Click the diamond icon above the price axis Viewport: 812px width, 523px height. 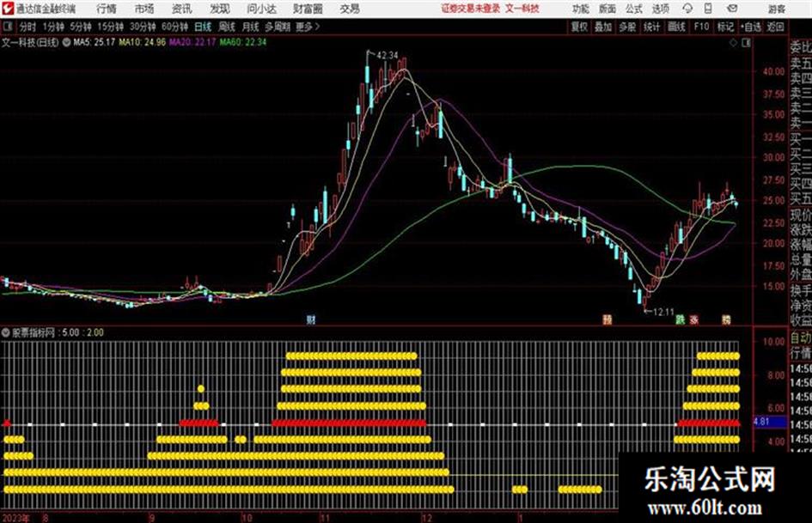(x=733, y=43)
